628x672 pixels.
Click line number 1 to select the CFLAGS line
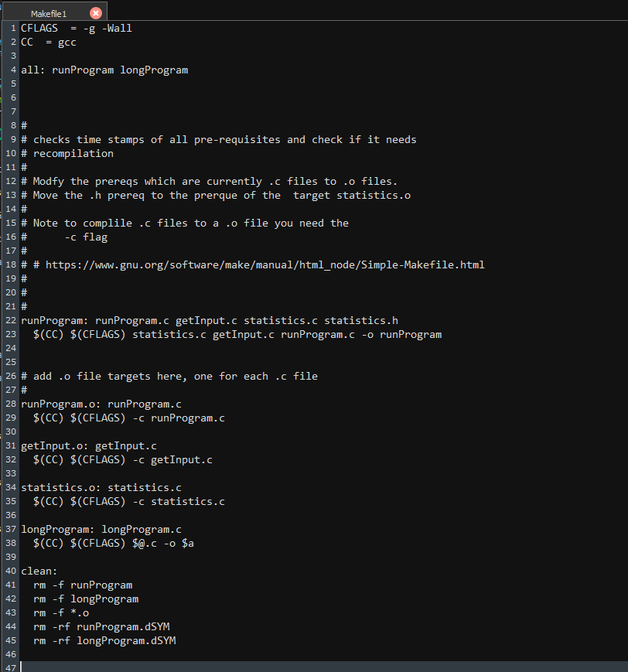(x=12, y=28)
